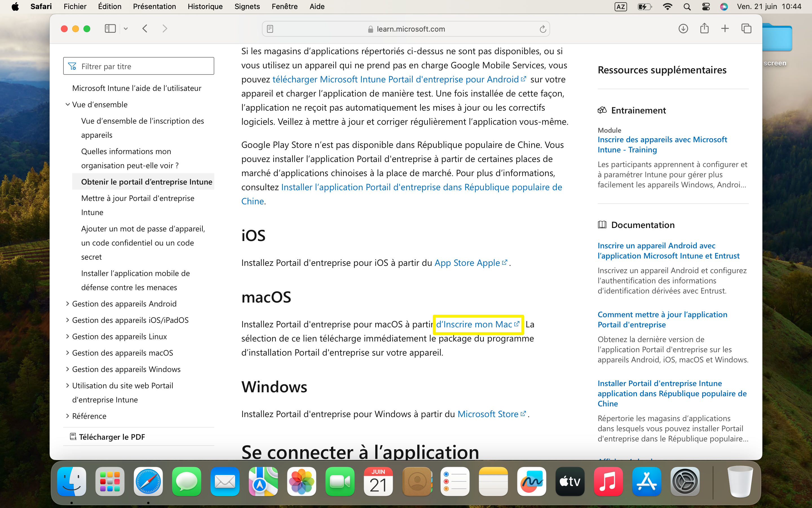Open the Fichier menu
812x508 pixels.
(x=75, y=7)
